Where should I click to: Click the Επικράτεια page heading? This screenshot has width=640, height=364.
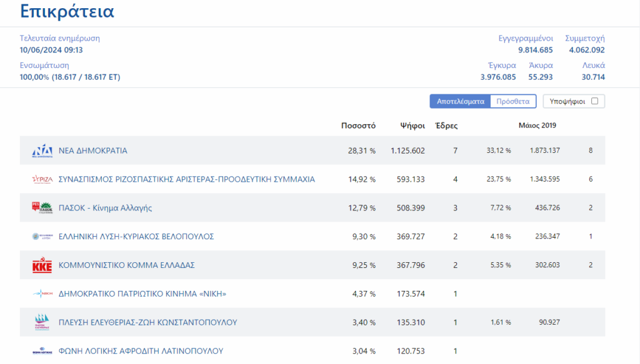(x=67, y=11)
